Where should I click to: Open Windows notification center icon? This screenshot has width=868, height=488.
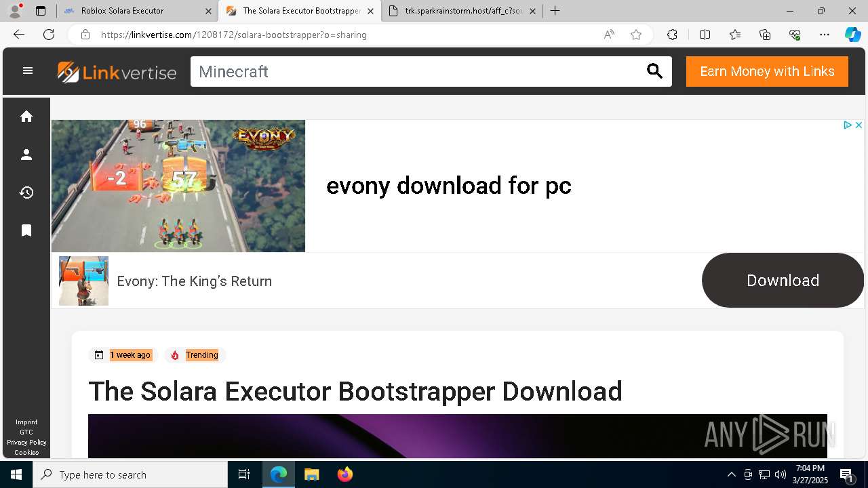pos(847,474)
